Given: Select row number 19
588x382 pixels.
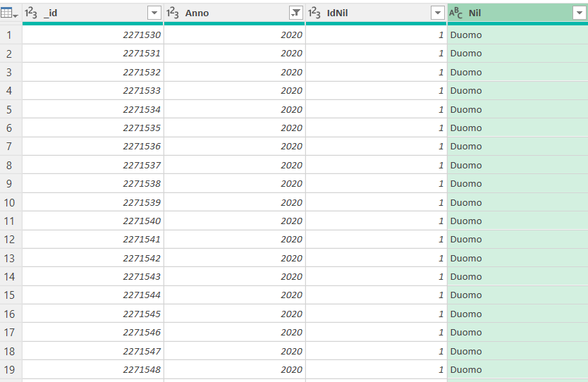Looking at the screenshot, I should (x=9, y=369).
